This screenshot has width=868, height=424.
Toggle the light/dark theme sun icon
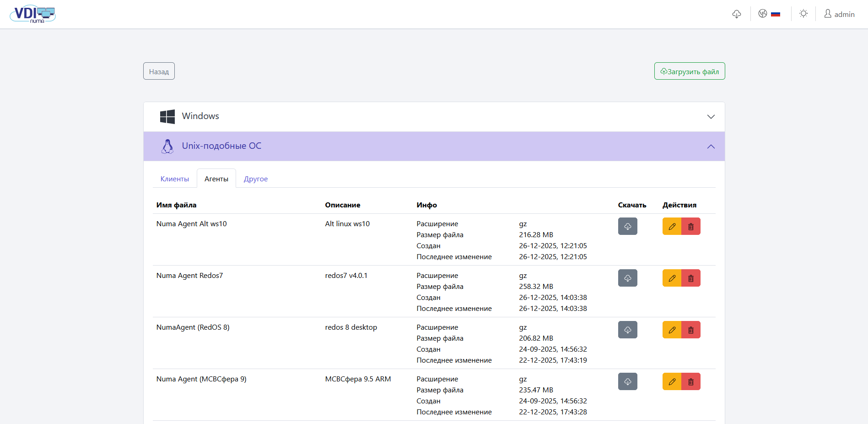803,14
